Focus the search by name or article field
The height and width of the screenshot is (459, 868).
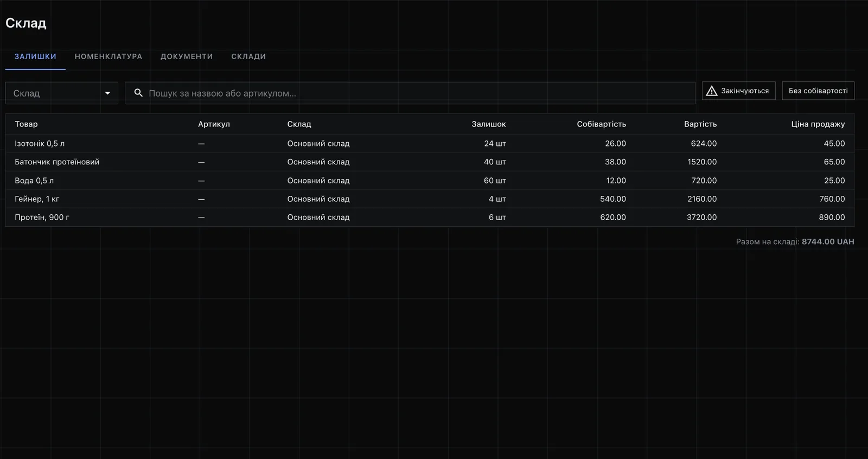click(410, 93)
